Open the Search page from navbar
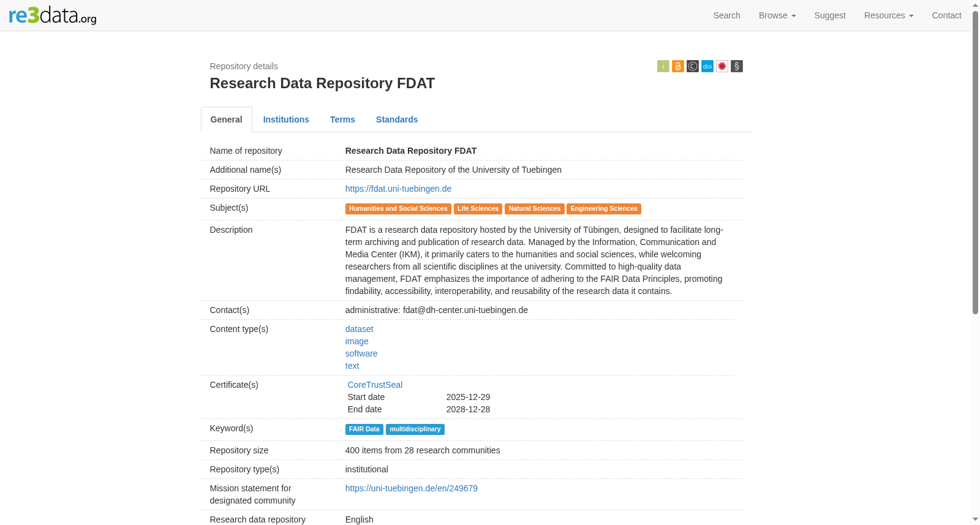 (x=726, y=15)
